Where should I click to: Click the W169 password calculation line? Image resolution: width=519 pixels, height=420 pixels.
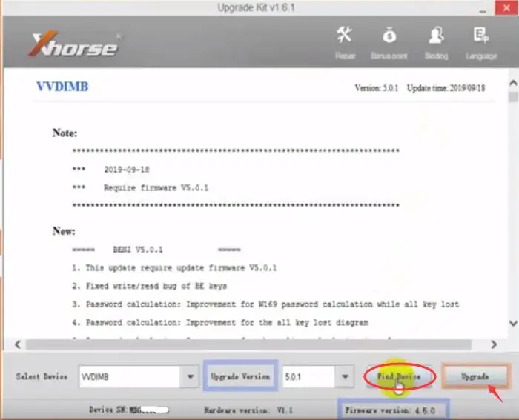tap(265, 304)
